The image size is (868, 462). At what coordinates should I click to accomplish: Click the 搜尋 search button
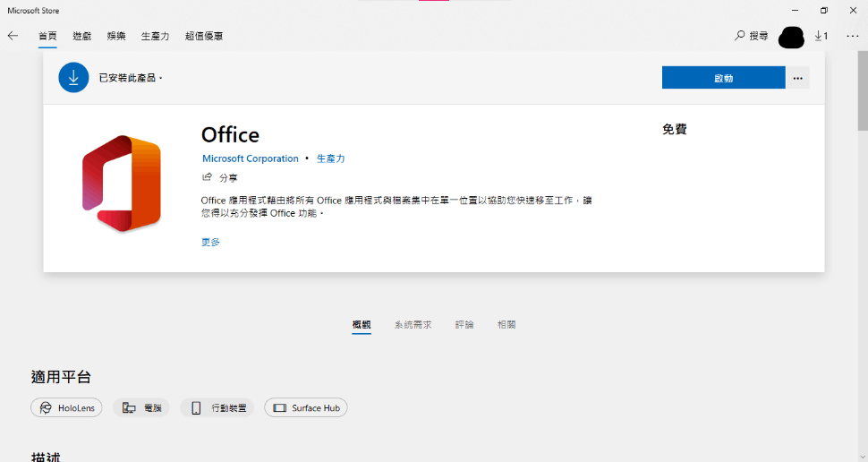coord(751,36)
